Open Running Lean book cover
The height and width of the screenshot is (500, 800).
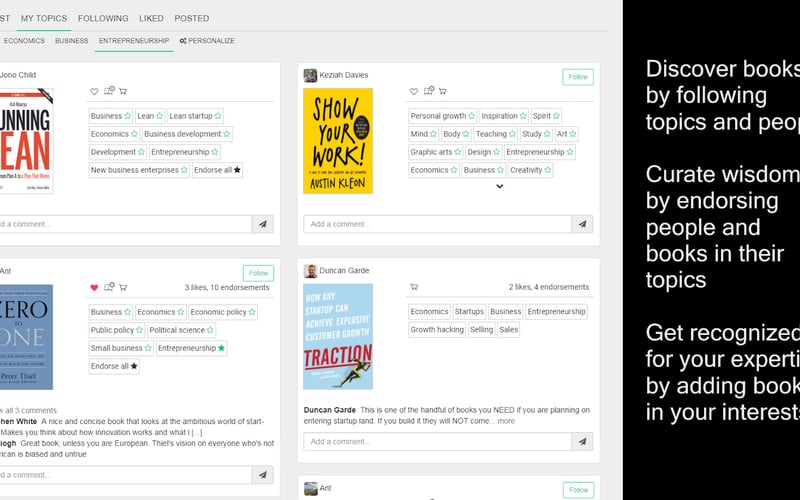[27, 141]
